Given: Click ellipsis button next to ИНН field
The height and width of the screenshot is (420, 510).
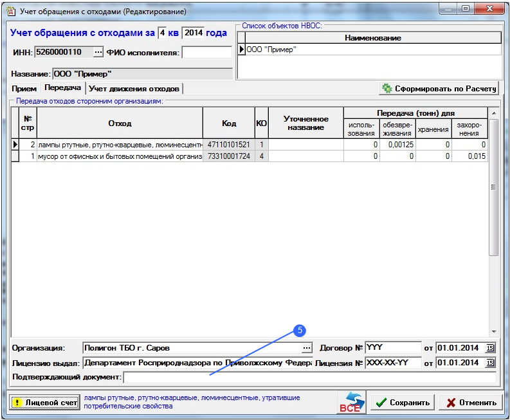Looking at the screenshot, I should (98, 51).
